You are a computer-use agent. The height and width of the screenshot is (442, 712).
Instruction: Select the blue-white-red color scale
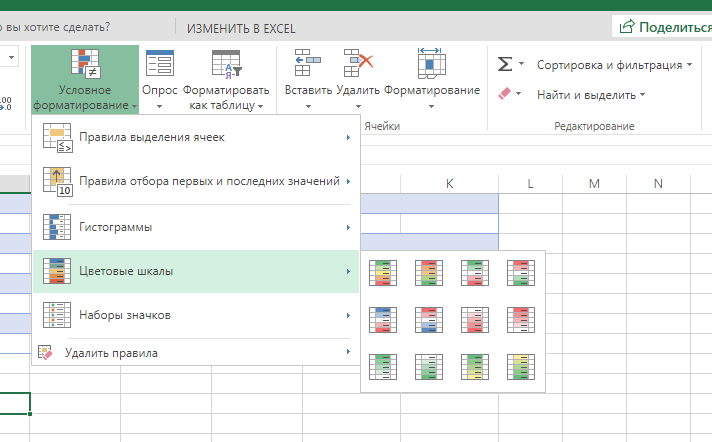coord(383,320)
